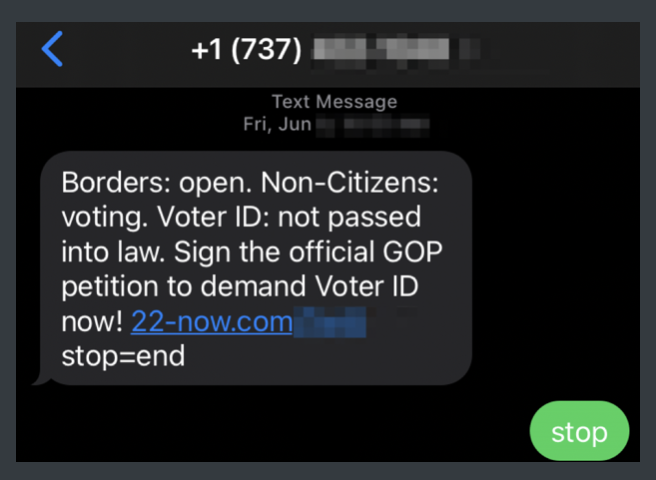Click the blurred date after "Fri, Jun"
This screenshot has width=656, height=480.
(373, 124)
